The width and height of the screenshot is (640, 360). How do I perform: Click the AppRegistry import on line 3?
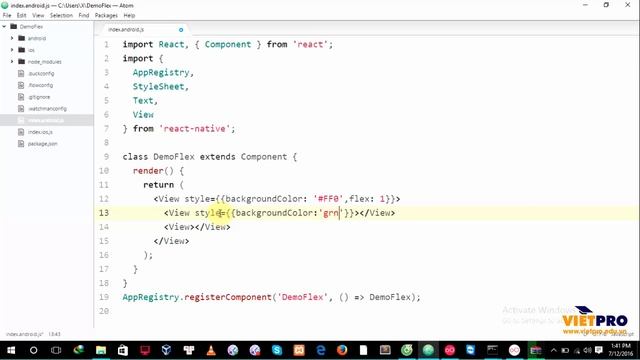(x=161, y=73)
